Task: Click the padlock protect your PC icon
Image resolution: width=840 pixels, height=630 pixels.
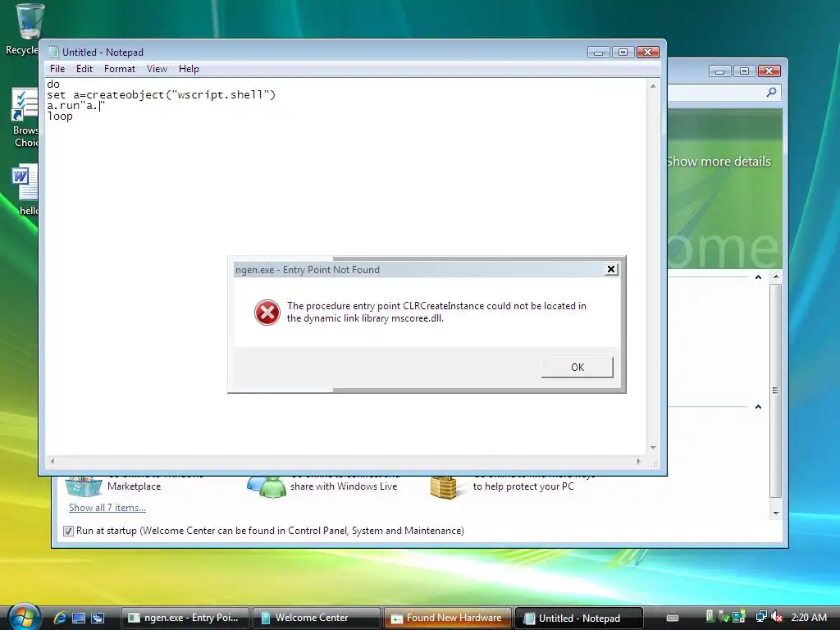Action: 444,486
